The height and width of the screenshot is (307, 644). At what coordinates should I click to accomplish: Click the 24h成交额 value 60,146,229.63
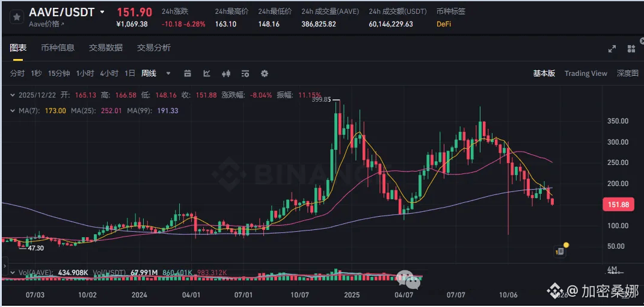[x=391, y=24]
